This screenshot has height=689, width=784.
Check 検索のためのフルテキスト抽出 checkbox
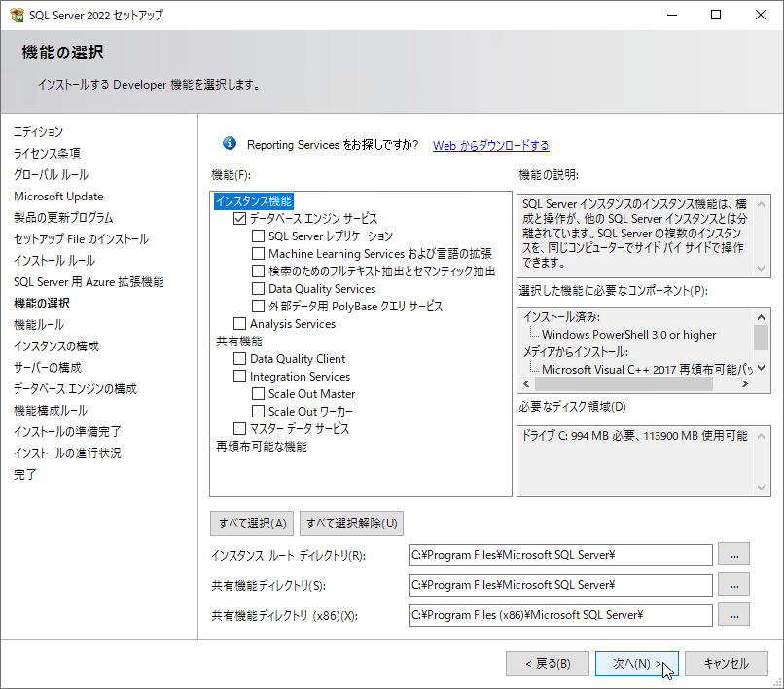[258, 272]
